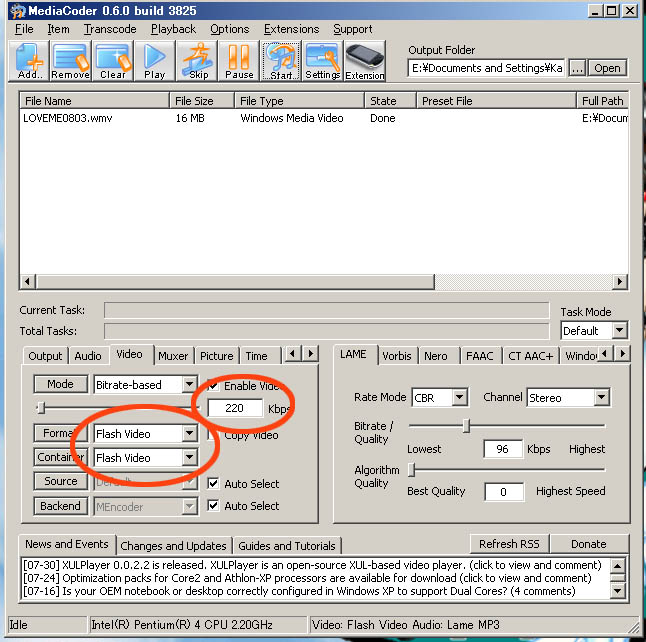Click the Clear list toolbar icon
This screenshot has width=646, height=642.
113,61
